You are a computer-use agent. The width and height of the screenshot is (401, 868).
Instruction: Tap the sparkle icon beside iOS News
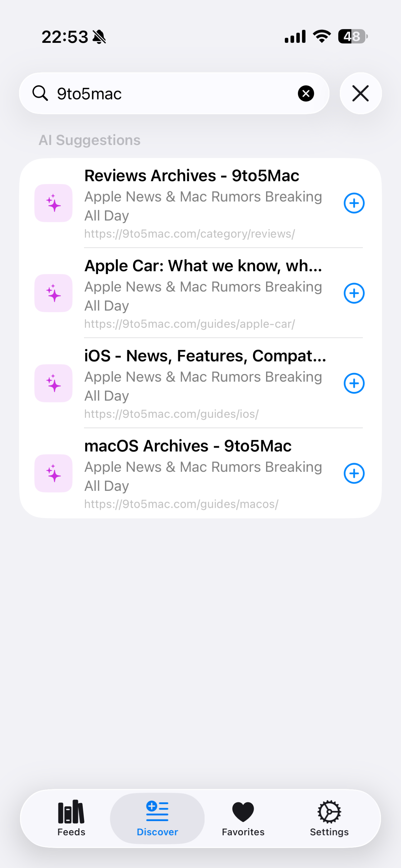pos(53,383)
